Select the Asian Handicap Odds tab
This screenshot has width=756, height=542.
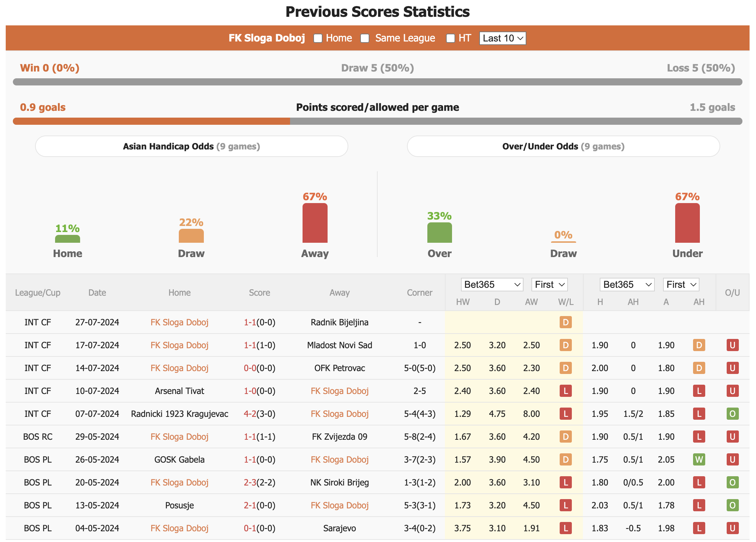(x=191, y=146)
